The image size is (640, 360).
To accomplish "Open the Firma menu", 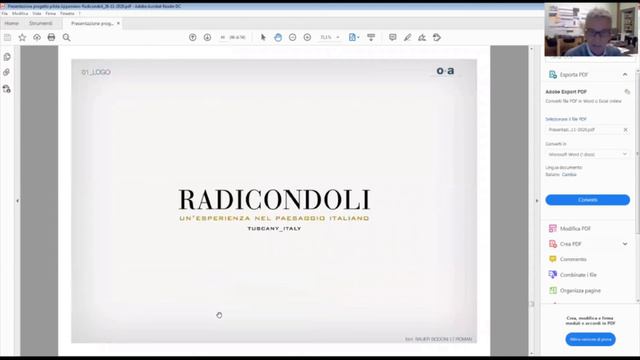I will click(x=51, y=13).
